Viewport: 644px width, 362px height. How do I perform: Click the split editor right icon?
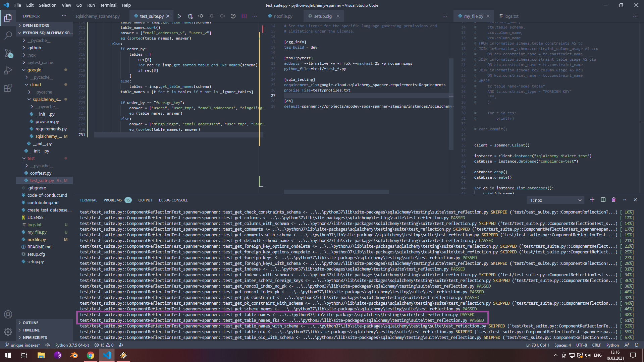coord(244,16)
